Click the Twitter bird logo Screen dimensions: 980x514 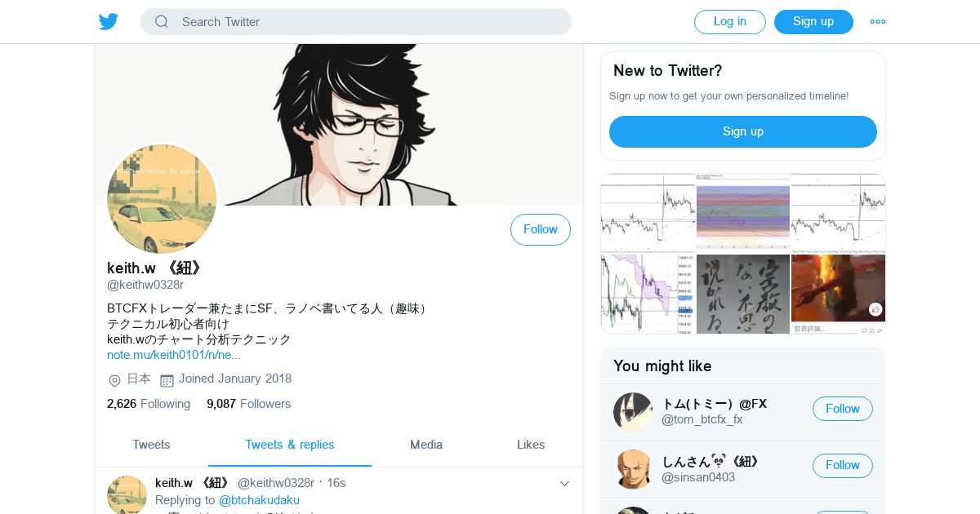(x=109, y=22)
